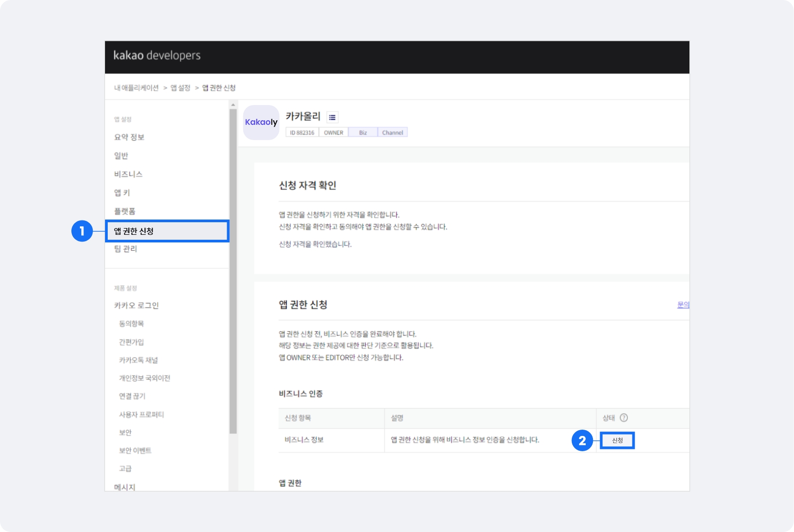Click the Biz badge
The height and width of the screenshot is (532, 794).
[363, 132]
